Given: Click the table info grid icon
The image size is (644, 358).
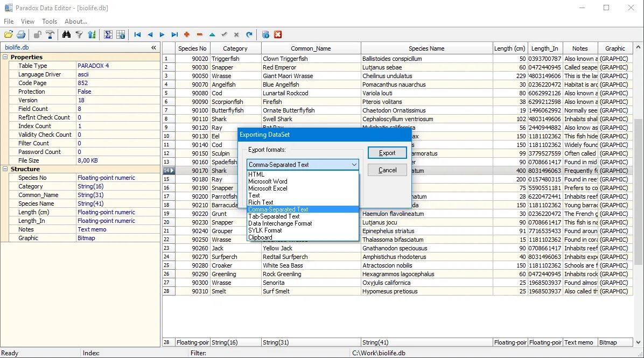Looking at the screenshot, I should coord(122,34).
